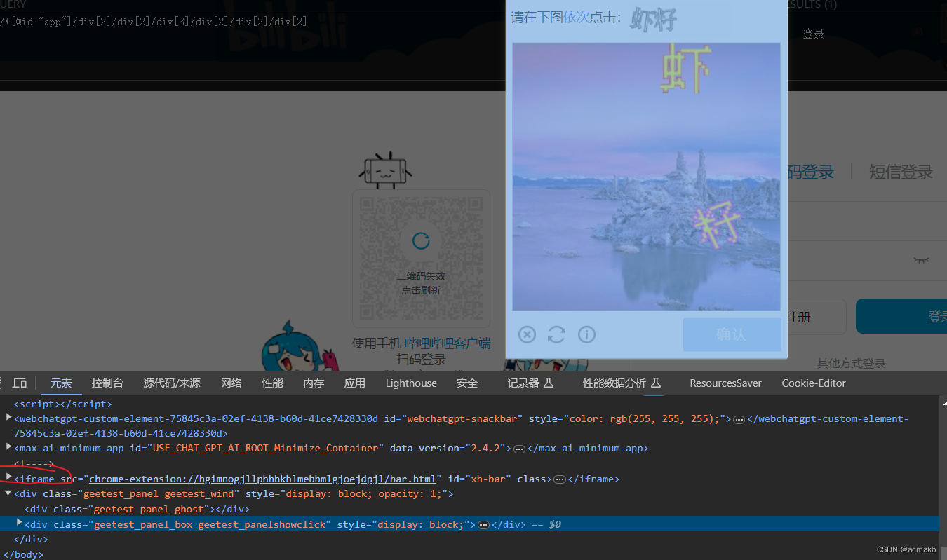
Task: Open the 安全 Security tab
Action: coord(467,383)
